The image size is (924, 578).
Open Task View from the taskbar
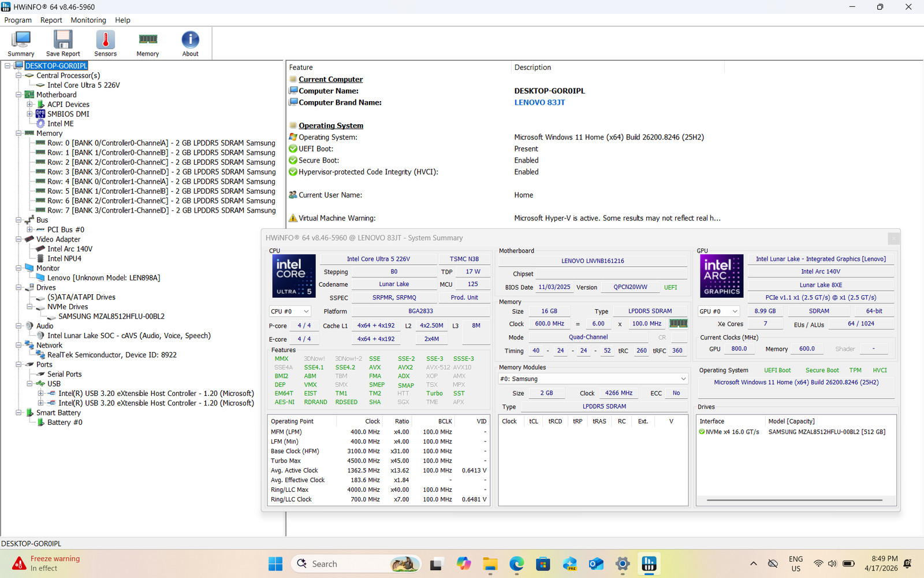tap(436, 564)
